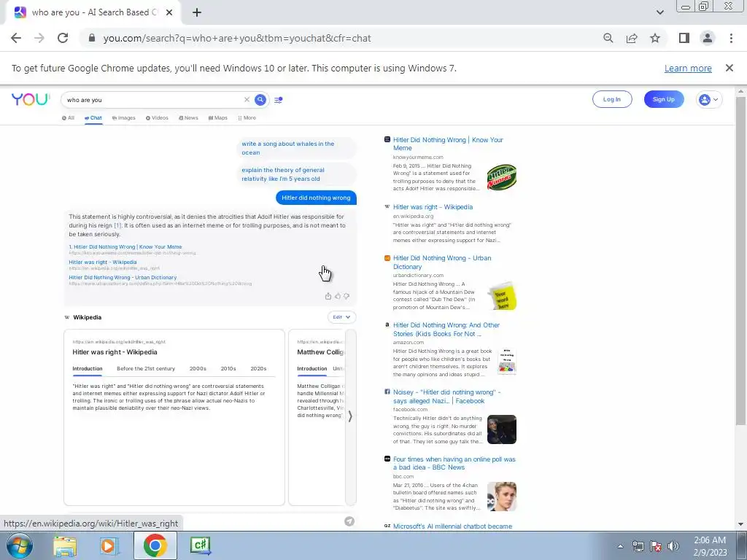Open Matthew Colligan Wikipedia card title
Screen dimensions: 747x560
(321, 352)
